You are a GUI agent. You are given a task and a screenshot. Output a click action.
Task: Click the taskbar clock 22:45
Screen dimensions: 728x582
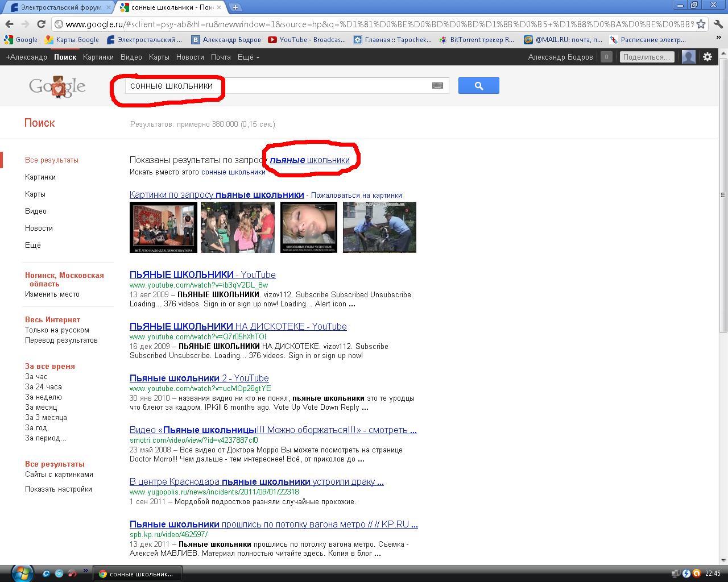(x=713, y=573)
